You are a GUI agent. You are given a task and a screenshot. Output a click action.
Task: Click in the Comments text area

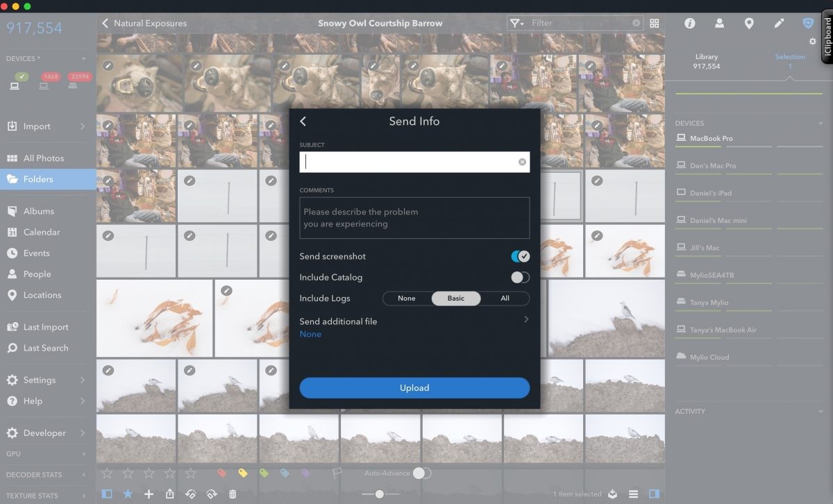tap(414, 218)
